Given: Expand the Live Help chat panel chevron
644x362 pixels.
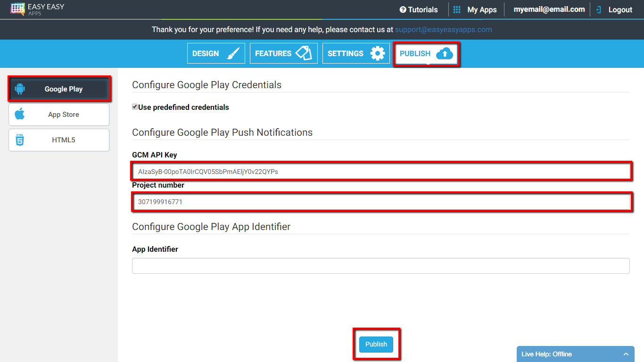Looking at the screenshot, I should coord(626,354).
